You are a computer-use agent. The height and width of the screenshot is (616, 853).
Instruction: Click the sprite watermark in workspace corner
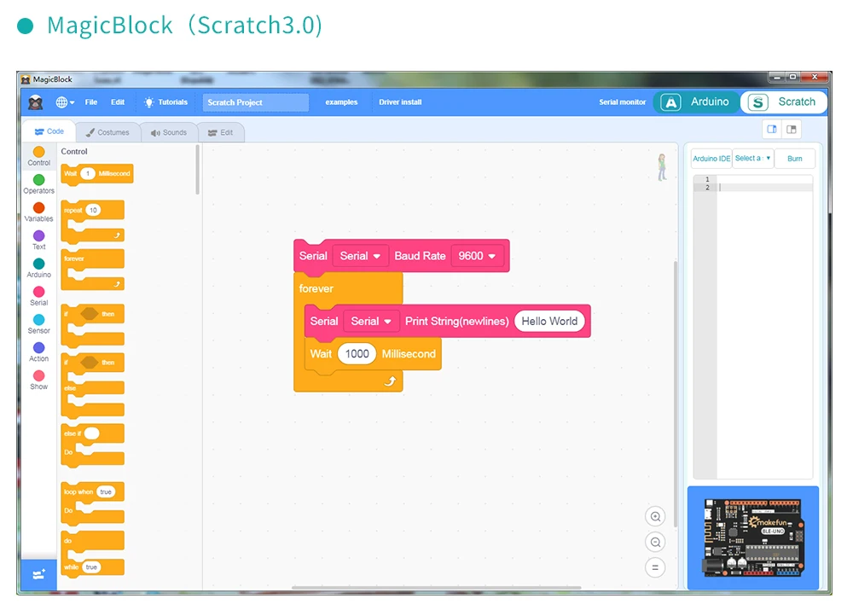[x=662, y=167]
